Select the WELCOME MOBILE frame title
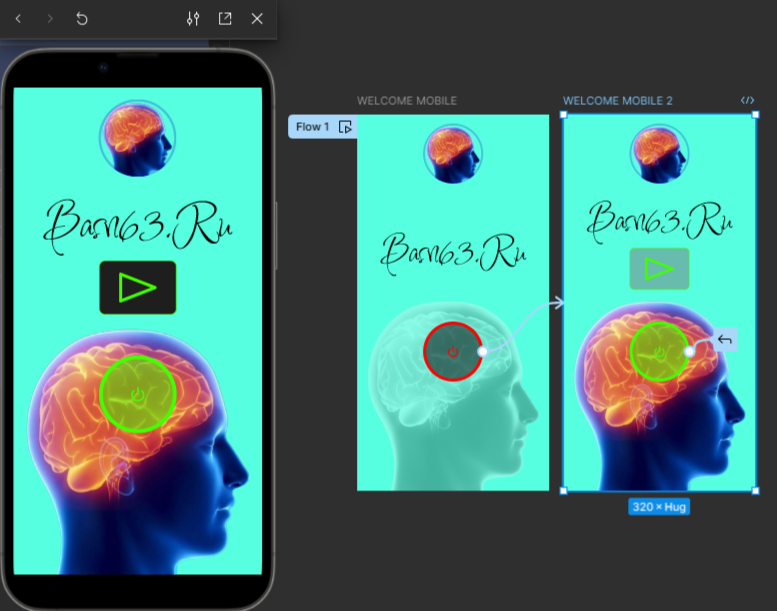The width and height of the screenshot is (777, 611). 407,101
